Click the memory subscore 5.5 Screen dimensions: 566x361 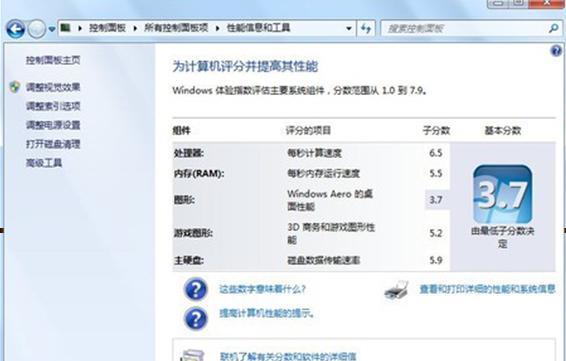436,174
